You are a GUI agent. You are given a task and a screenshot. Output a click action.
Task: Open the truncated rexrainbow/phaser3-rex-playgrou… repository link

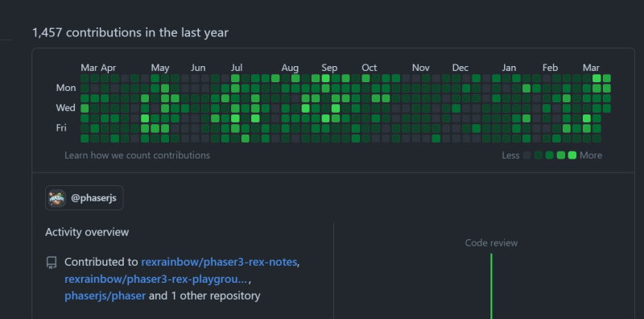156,279
